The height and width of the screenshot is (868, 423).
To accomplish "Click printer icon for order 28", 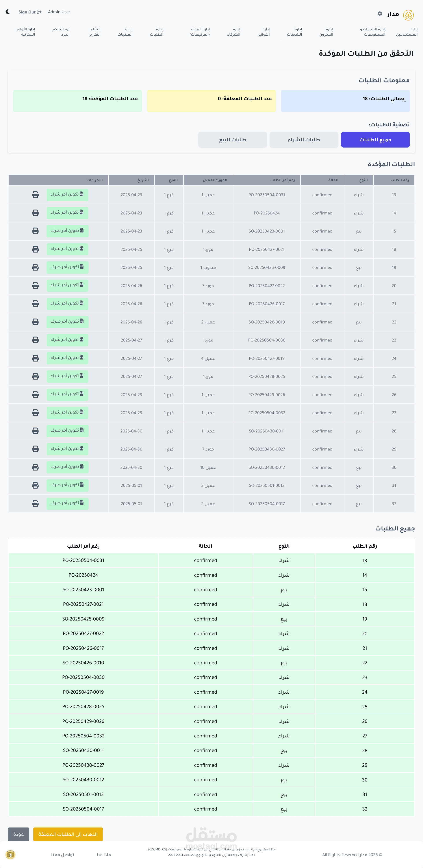I will point(35,431).
